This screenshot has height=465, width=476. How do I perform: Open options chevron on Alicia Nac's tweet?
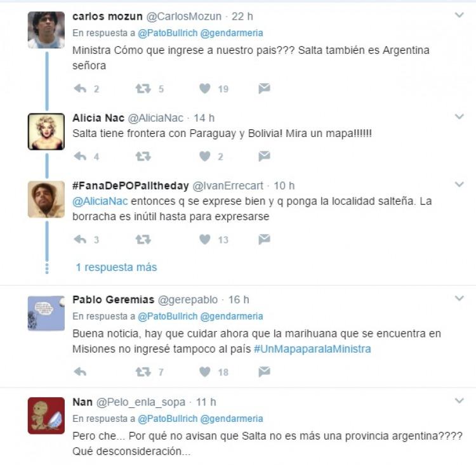[x=459, y=117]
